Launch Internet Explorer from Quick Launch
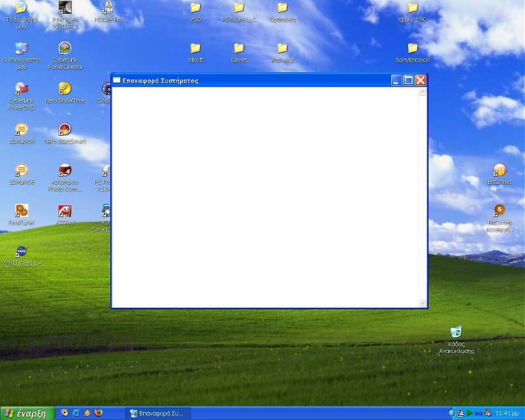The height and width of the screenshot is (420, 525). pos(76,413)
